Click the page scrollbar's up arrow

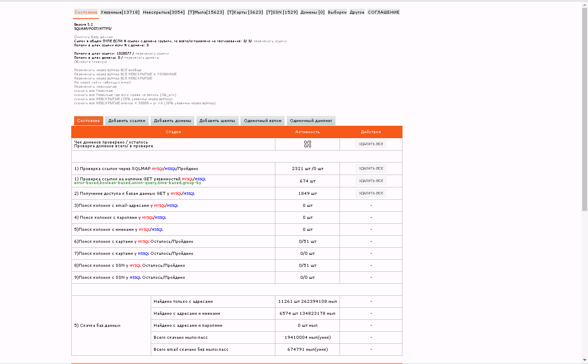click(585, 4)
